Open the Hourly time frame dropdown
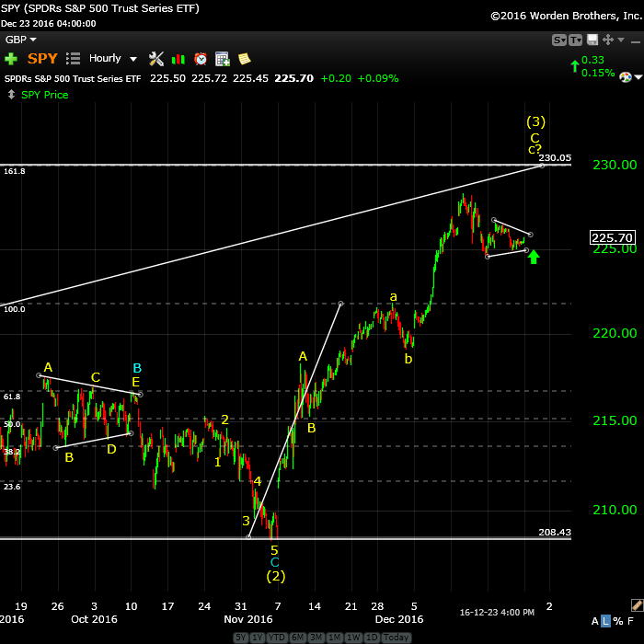 tap(112, 58)
